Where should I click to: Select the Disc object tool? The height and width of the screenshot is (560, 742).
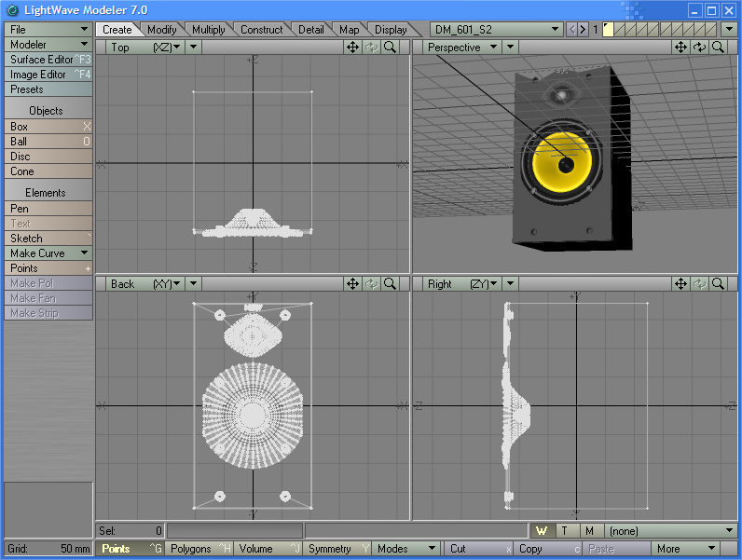48,157
